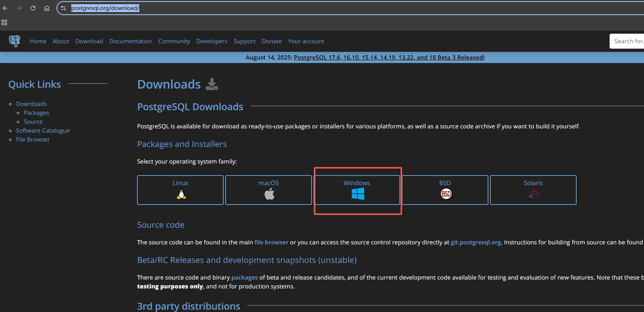The image size is (644, 312).
Task: Open Software Catalogue quick link
Action: pyautogui.click(x=43, y=131)
